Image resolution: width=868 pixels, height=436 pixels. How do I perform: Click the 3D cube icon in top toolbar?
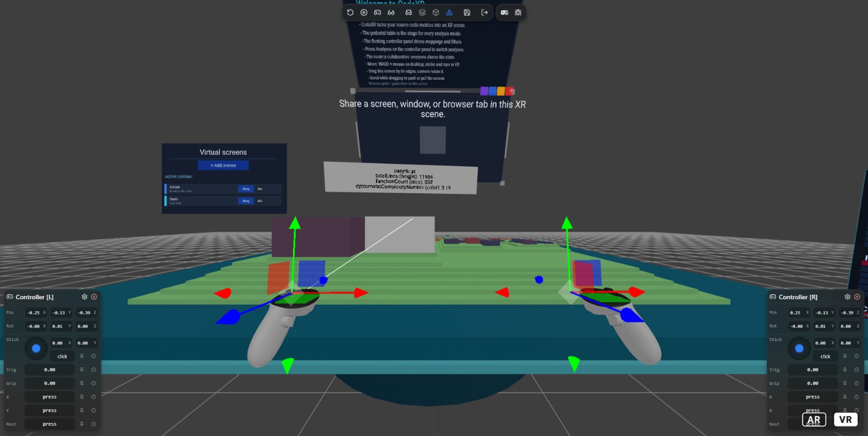point(436,12)
